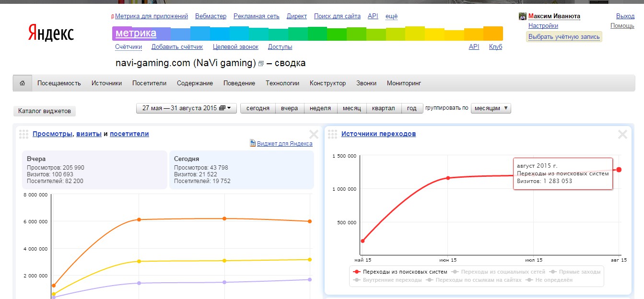Image resolution: width=644 pixels, height=299 pixels.
Task: Open the посетители widget title link
Action: point(129,134)
